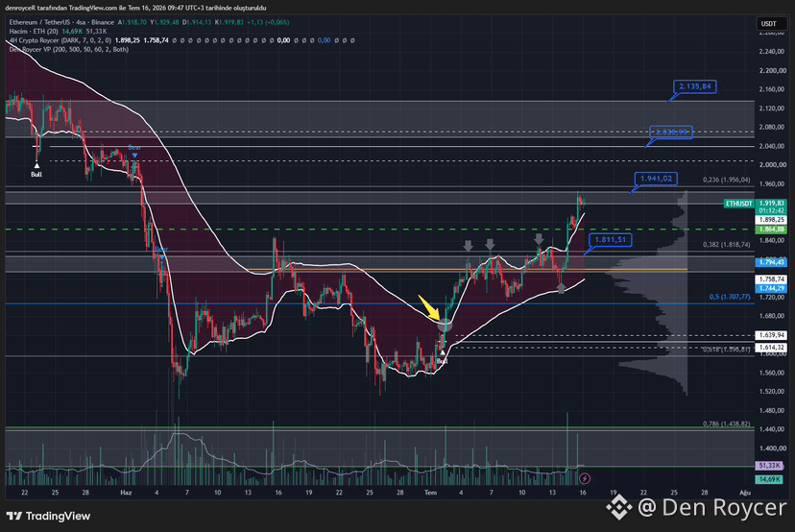Click the Ağu month label on time axis
This screenshot has height=532, width=795.
pos(745,493)
